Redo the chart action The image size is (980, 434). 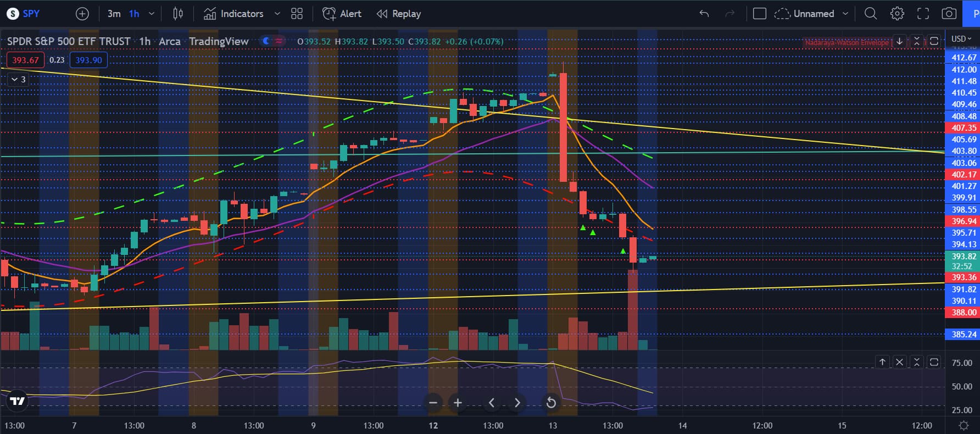(730, 14)
